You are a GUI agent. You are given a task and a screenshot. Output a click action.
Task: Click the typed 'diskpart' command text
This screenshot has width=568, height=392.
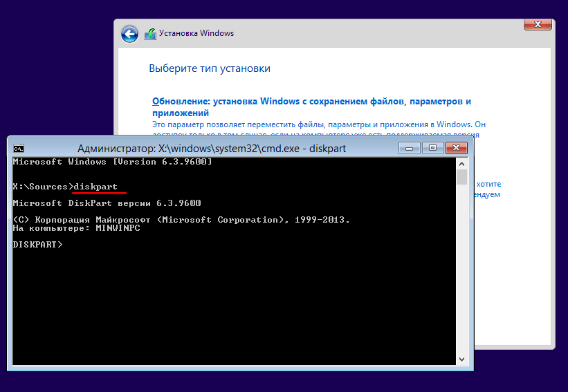coord(95,187)
